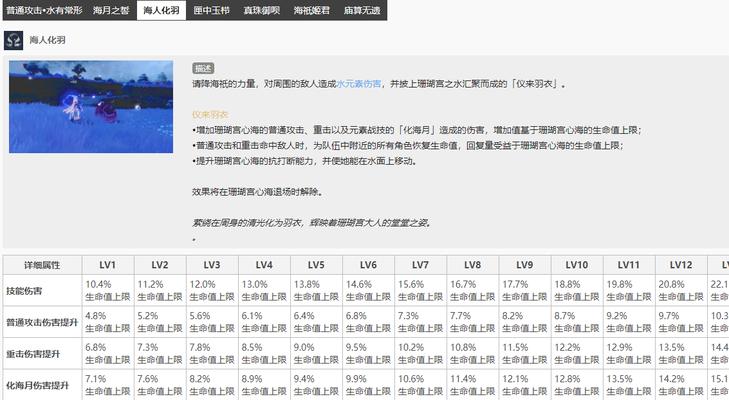
Task: Click the LV2 column header
Action: (x=160, y=265)
